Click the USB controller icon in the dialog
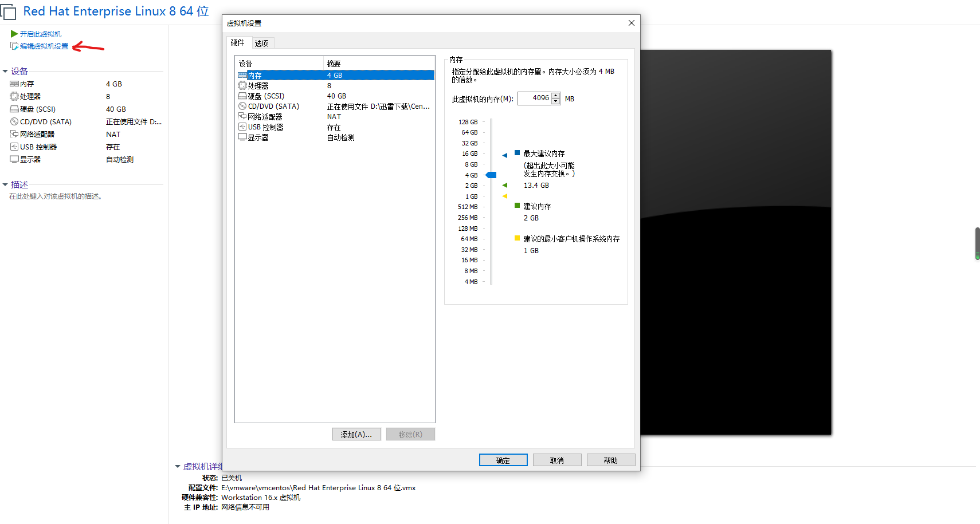This screenshot has width=980, height=524. [x=242, y=127]
